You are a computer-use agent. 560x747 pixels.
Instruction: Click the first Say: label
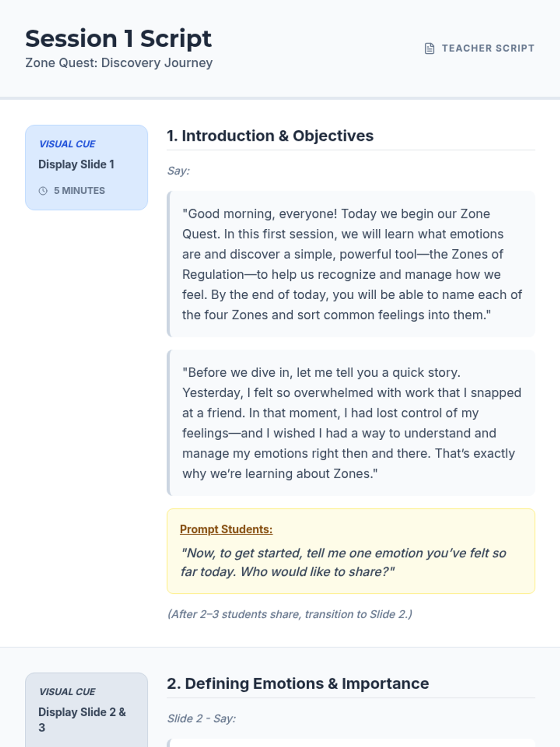tap(179, 171)
